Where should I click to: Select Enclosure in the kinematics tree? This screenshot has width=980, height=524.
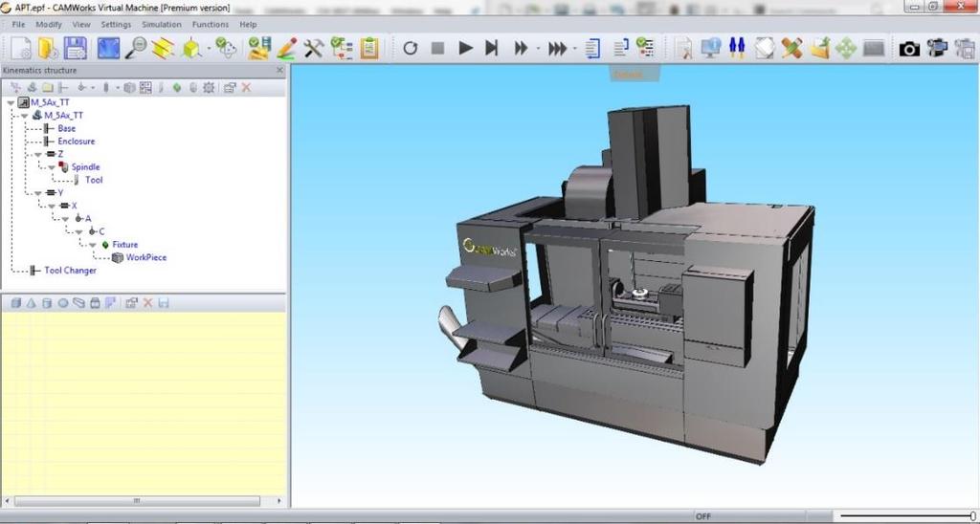[x=77, y=142]
